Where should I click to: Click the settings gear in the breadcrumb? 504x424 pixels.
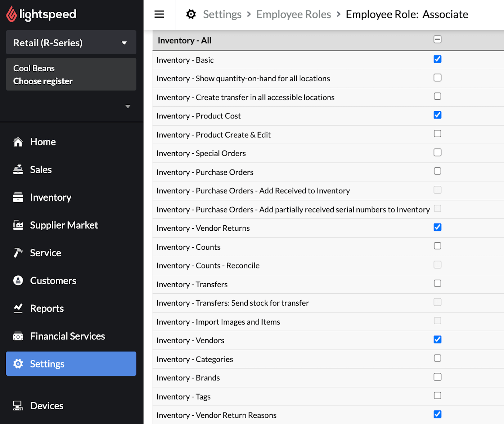click(x=191, y=14)
